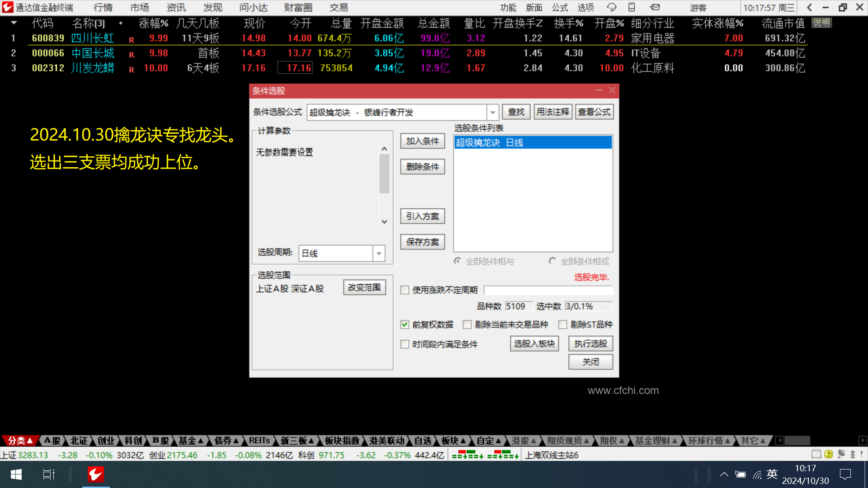Open Tongdaxin app from Windows taskbar
The height and width of the screenshot is (488, 868).
[x=95, y=474]
